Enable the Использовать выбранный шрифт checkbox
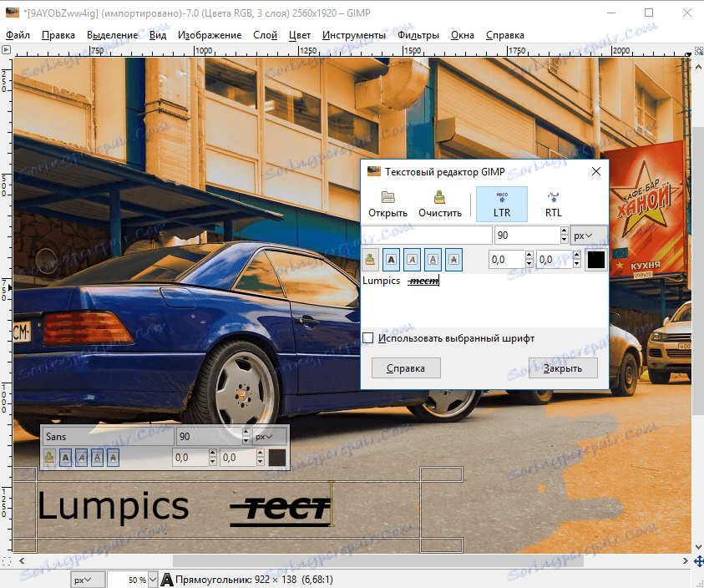The width and height of the screenshot is (704, 588). [x=368, y=338]
